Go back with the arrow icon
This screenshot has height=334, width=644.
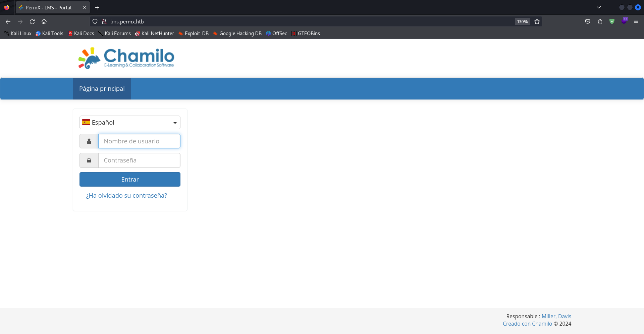click(x=8, y=21)
